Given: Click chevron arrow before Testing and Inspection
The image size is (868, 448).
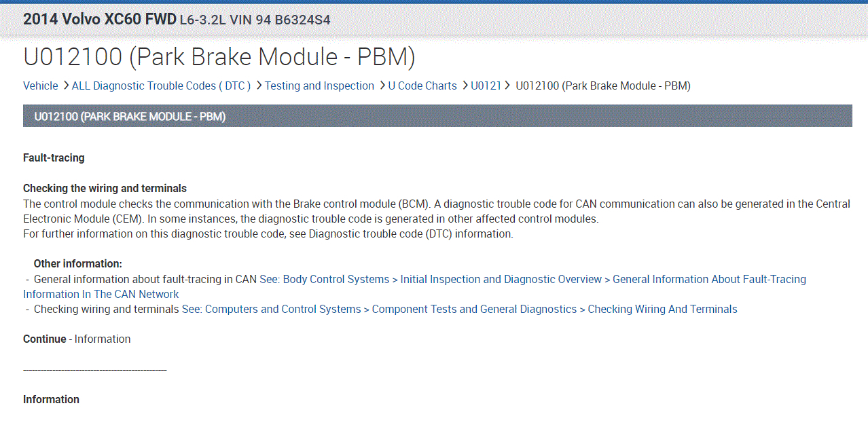Looking at the screenshot, I should tap(259, 86).
